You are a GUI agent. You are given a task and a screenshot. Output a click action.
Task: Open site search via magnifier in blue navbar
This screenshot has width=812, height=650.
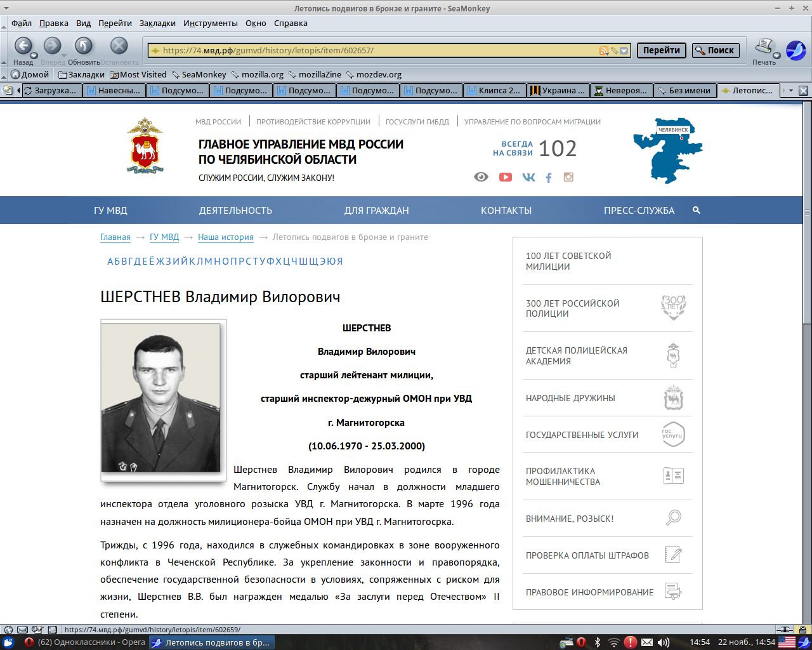pos(696,210)
